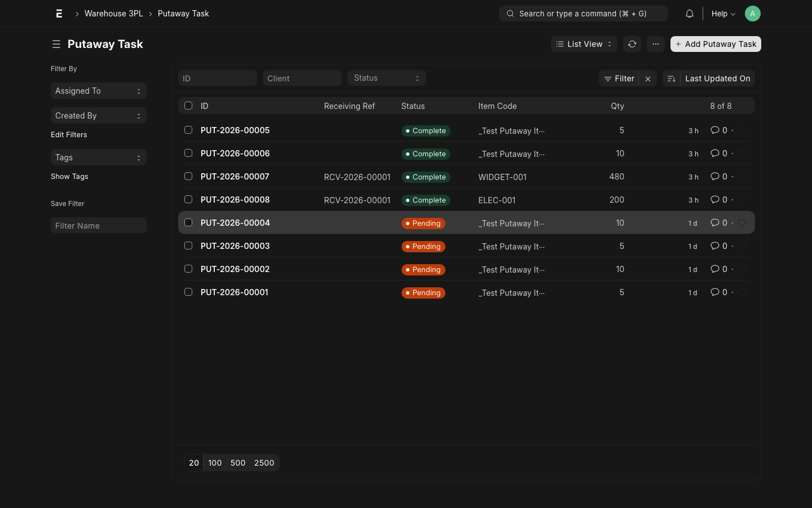Open the three-dots more options menu
The image size is (812, 508).
click(655, 44)
